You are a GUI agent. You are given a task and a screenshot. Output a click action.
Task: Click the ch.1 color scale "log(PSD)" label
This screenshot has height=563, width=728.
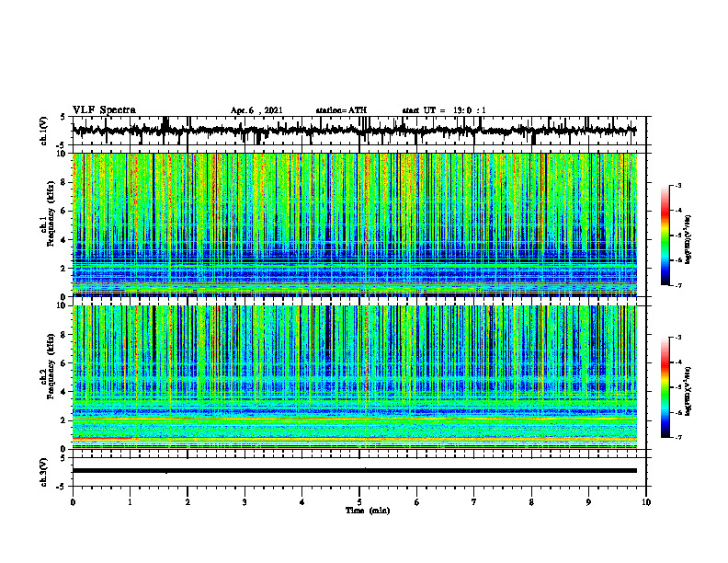(x=688, y=240)
